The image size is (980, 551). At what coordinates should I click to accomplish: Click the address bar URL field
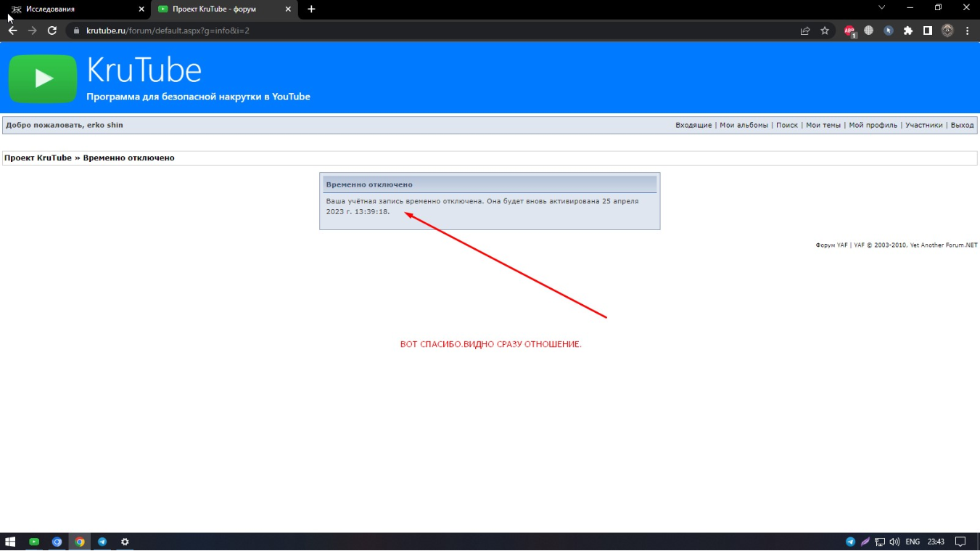[x=435, y=31]
